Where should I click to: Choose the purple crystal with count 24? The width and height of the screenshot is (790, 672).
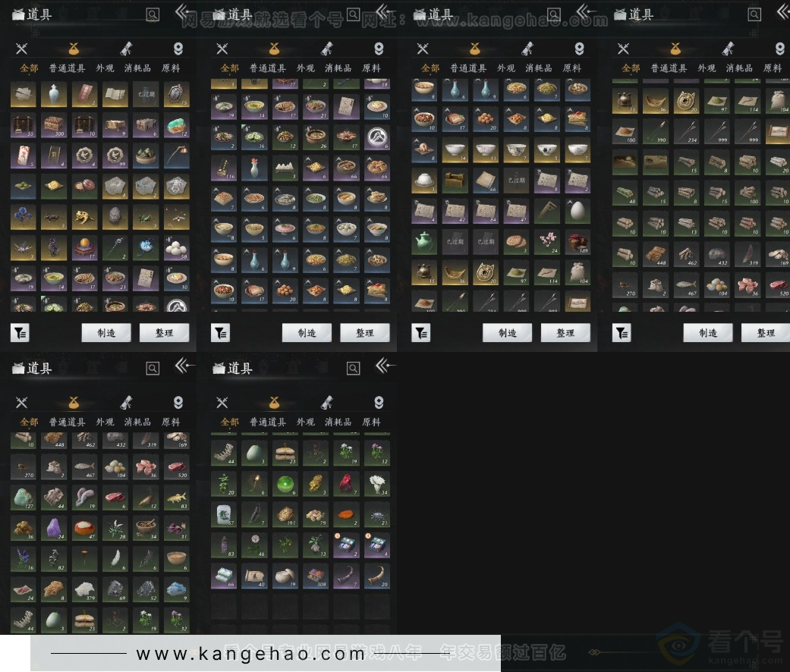tap(54, 529)
